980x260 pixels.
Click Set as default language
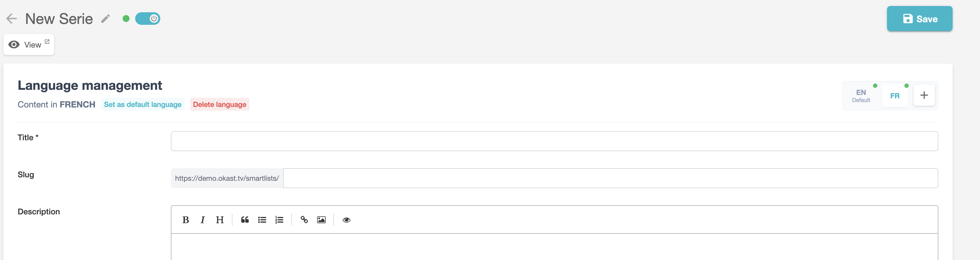pyautogui.click(x=143, y=105)
